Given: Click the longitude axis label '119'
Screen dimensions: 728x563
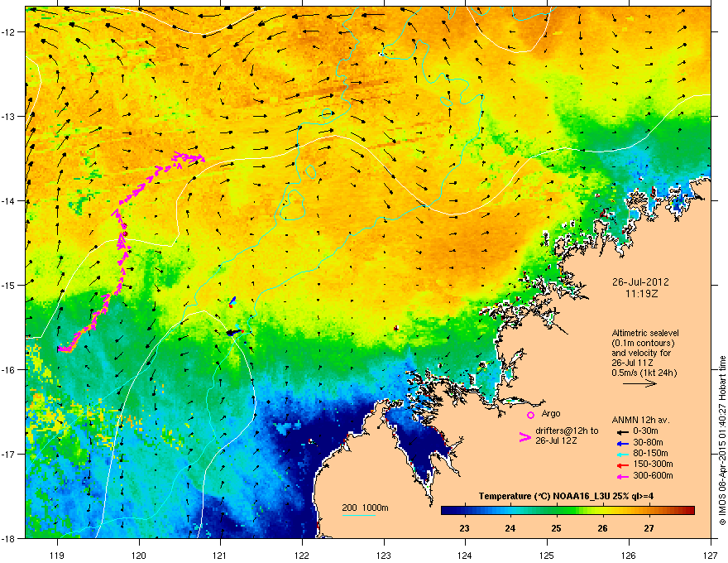Looking at the screenshot, I should (58, 555).
